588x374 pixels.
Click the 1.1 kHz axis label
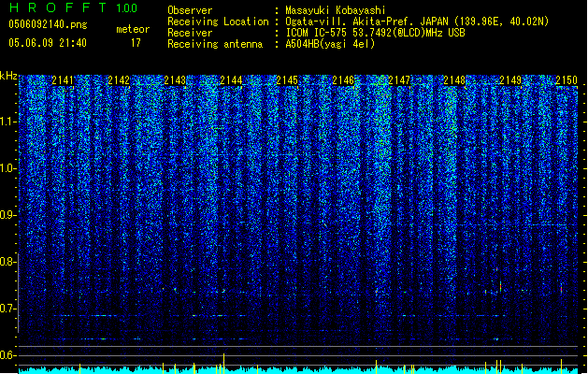point(7,122)
